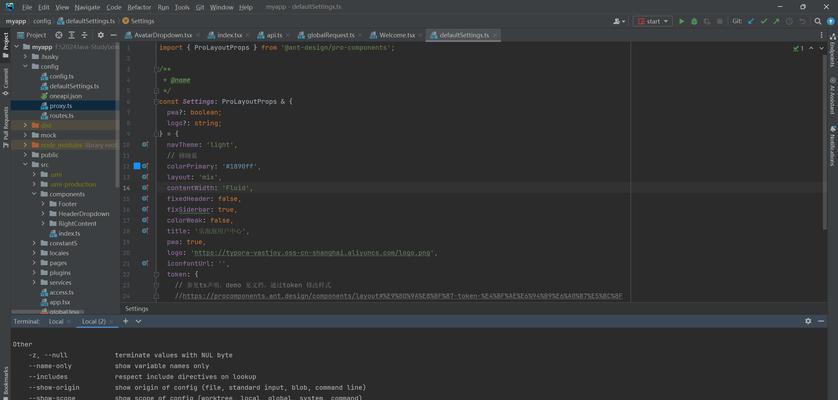The image size is (838, 400).
Task: Click the blue IDE updates avatar icon
Action: pyautogui.click(x=831, y=21)
